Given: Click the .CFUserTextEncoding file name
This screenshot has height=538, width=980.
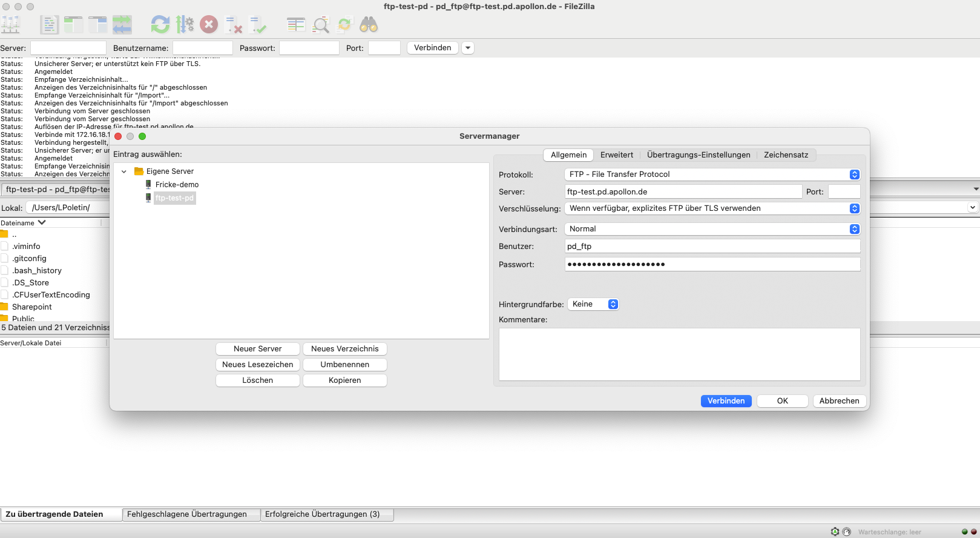Looking at the screenshot, I should (x=51, y=295).
